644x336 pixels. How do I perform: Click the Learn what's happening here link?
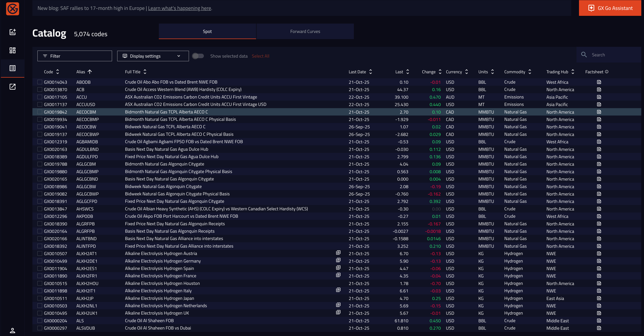(180, 8)
